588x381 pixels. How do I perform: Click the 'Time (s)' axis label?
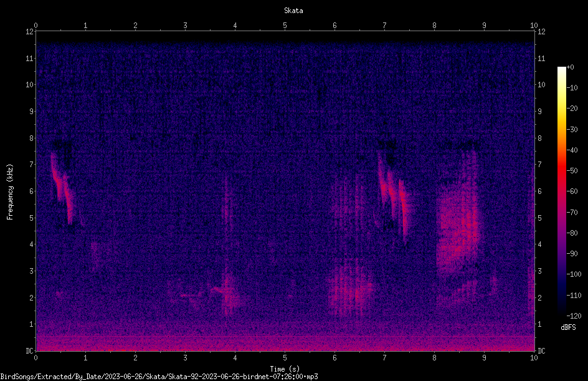tap(285, 369)
